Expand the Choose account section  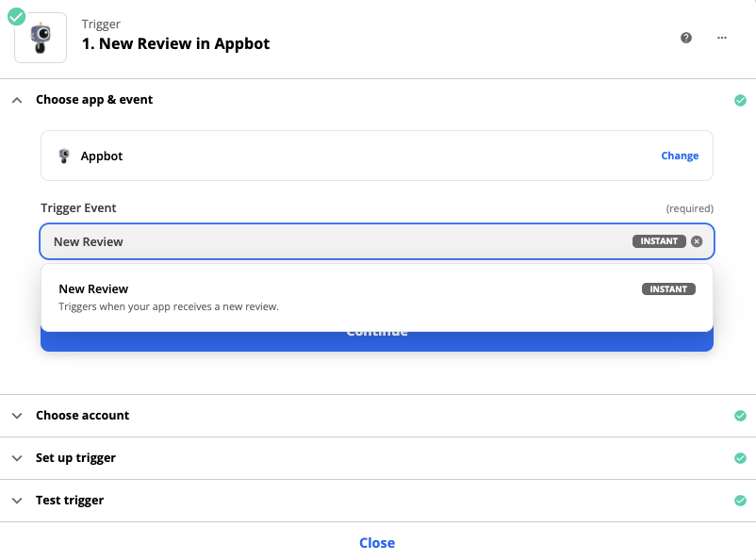click(x=17, y=416)
